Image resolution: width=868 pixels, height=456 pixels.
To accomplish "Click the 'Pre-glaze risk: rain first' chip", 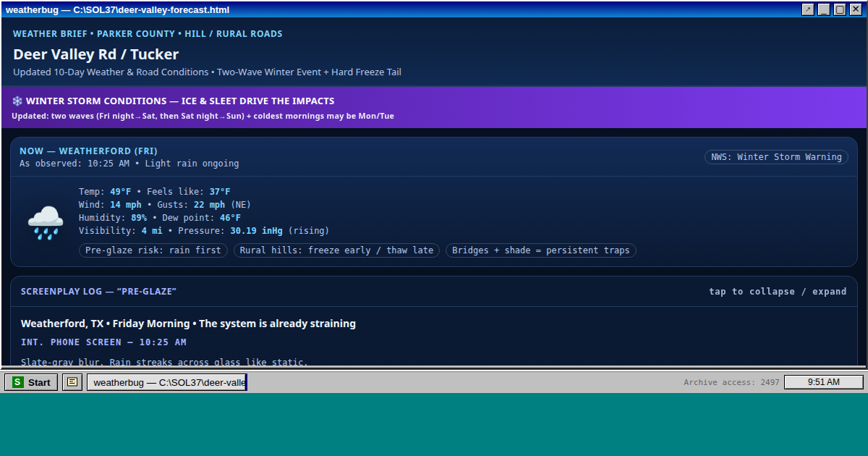I will click(x=153, y=250).
